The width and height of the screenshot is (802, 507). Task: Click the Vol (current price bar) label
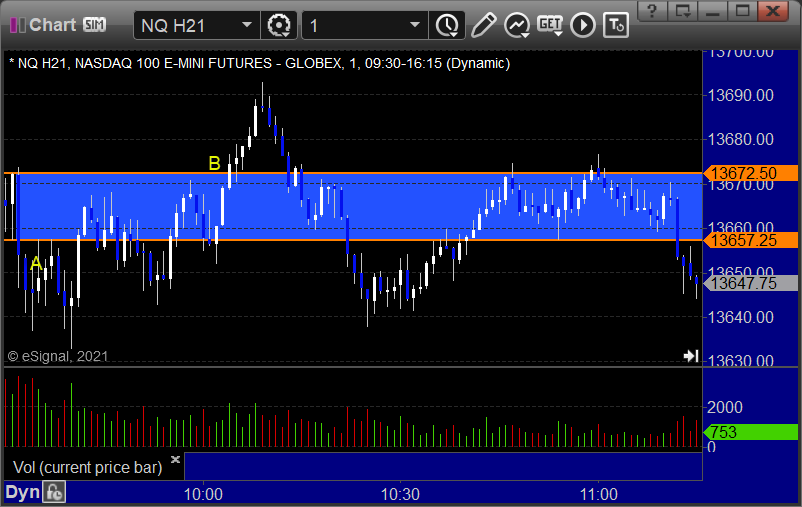(87, 467)
